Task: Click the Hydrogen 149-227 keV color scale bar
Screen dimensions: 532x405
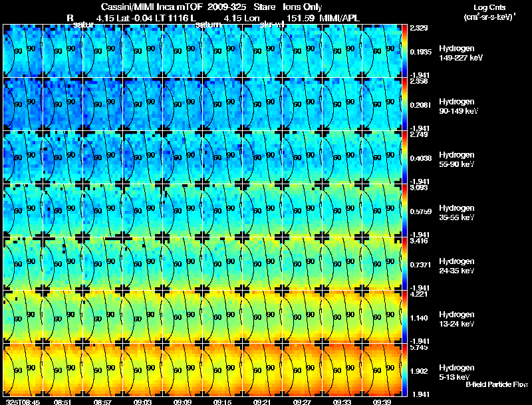Action: click(x=404, y=51)
